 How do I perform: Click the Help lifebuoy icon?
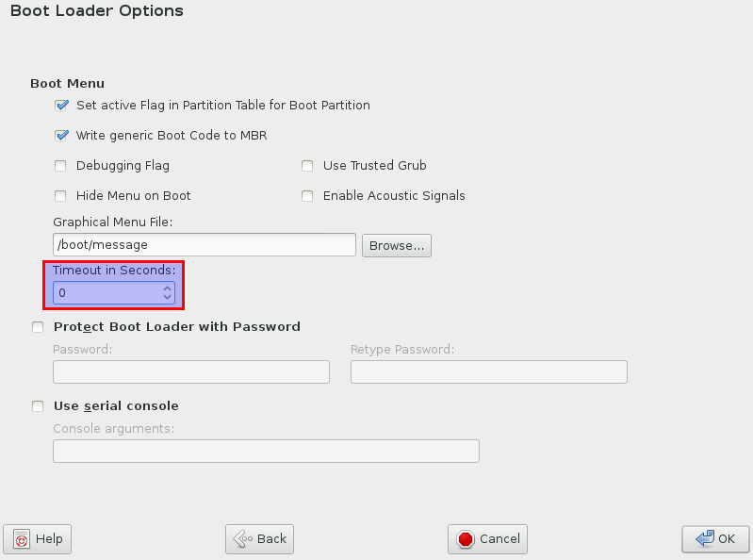(x=22, y=539)
